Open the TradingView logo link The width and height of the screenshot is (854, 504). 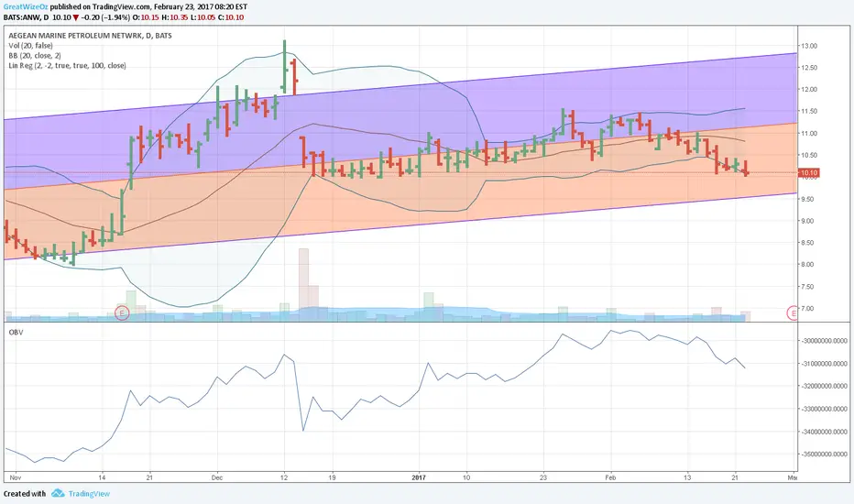click(x=81, y=494)
